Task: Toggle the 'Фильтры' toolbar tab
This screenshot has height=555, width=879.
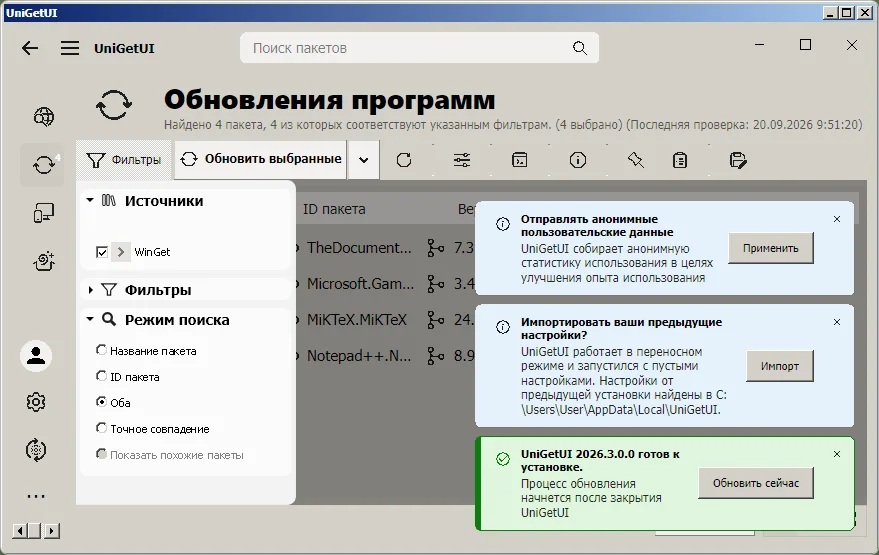Action: click(x=124, y=160)
